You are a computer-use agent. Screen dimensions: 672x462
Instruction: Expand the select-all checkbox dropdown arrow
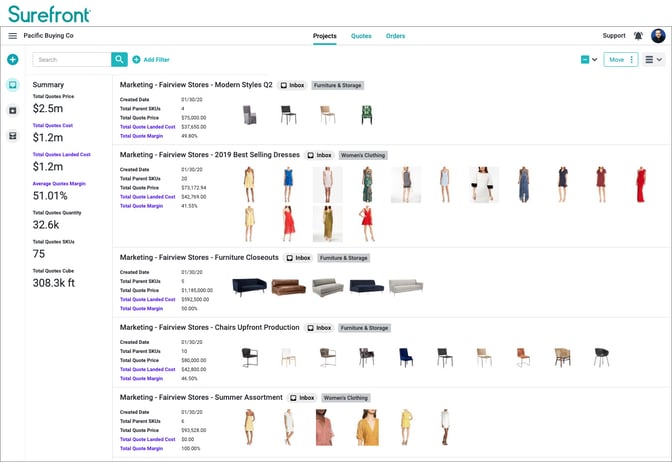click(x=596, y=60)
